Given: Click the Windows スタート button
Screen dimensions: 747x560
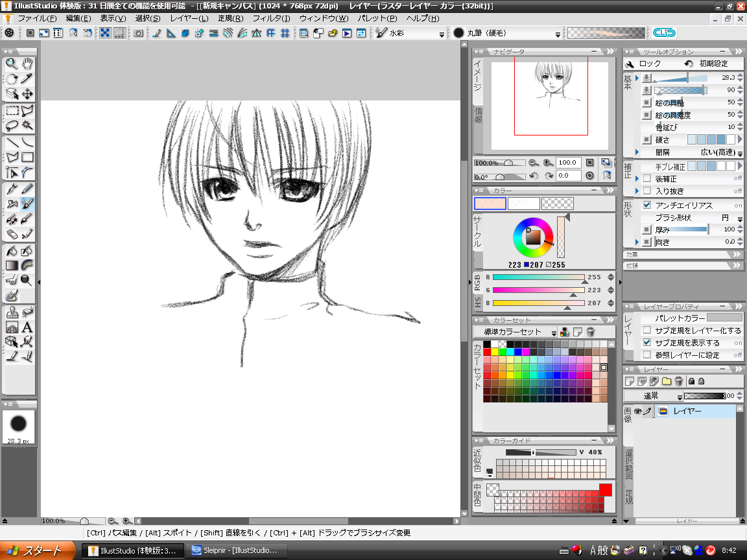Looking at the screenshot, I should click(36, 551).
